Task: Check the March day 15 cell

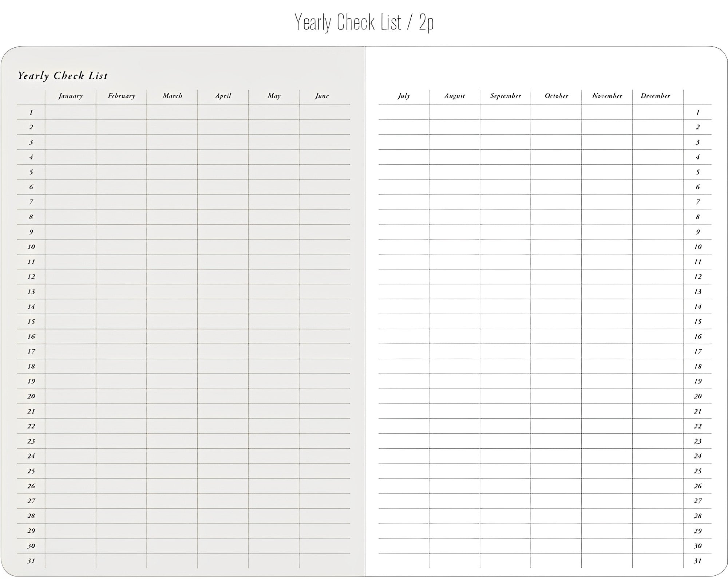Action: (172, 322)
